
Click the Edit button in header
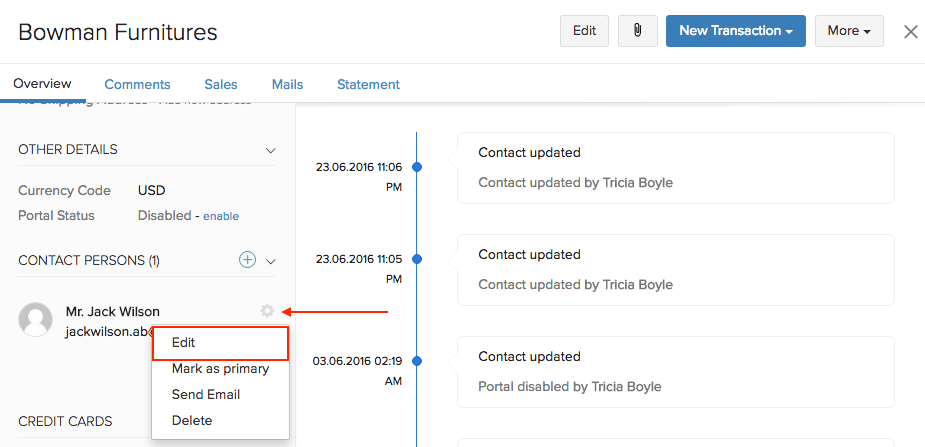(x=584, y=31)
